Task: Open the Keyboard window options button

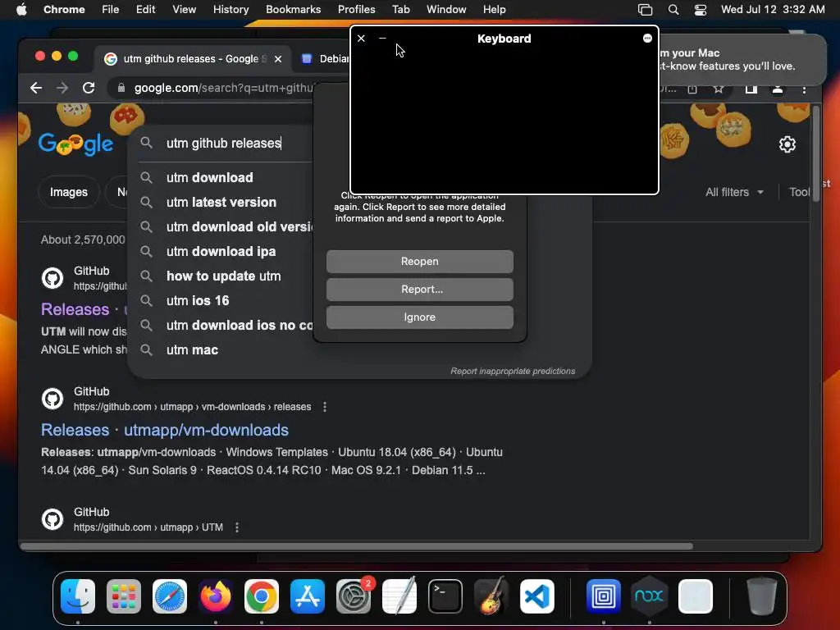Action: pos(647,38)
